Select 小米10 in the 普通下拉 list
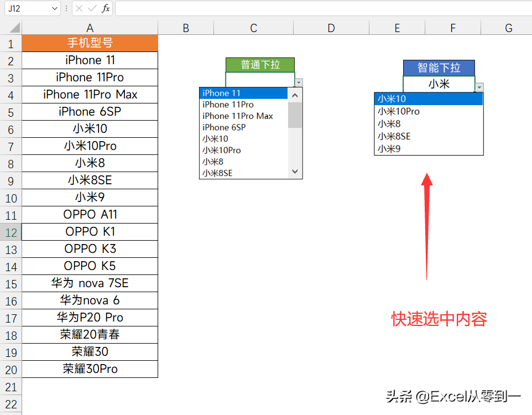Screen dimensions: 532x415 point(244,139)
